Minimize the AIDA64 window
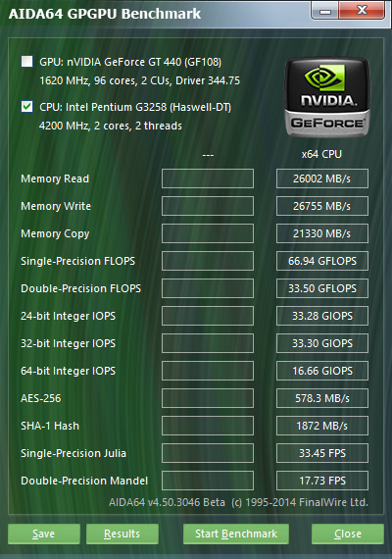 point(325,11)
